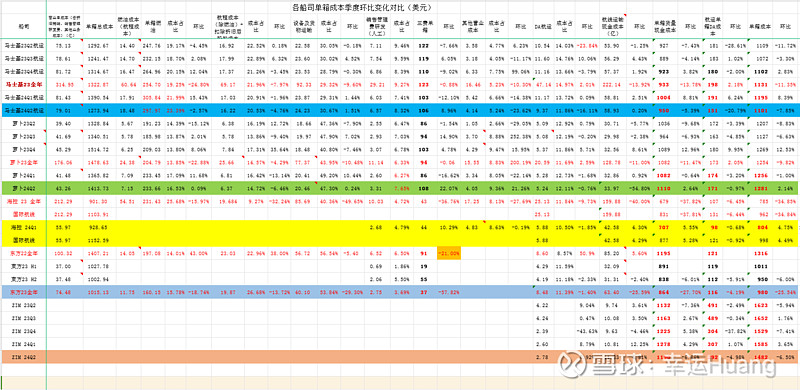This screenshot has width=800, height=390.
Task: Select the ZIM 24Q1 row label
Action: (23, 344)
